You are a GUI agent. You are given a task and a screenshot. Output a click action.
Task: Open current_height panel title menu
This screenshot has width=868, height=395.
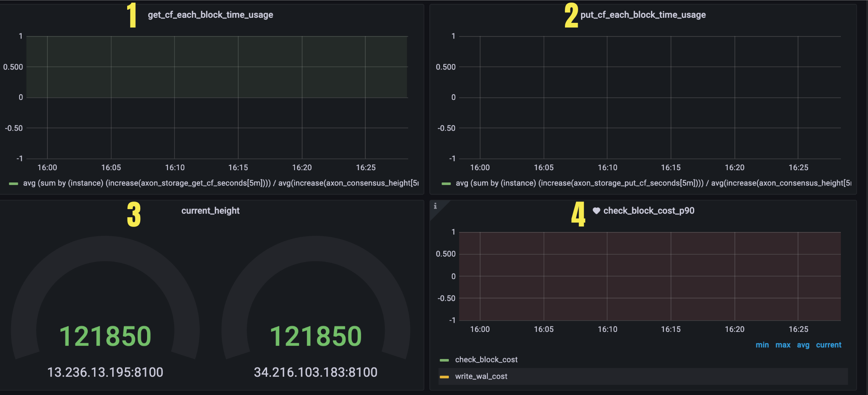tap(210, 211)
